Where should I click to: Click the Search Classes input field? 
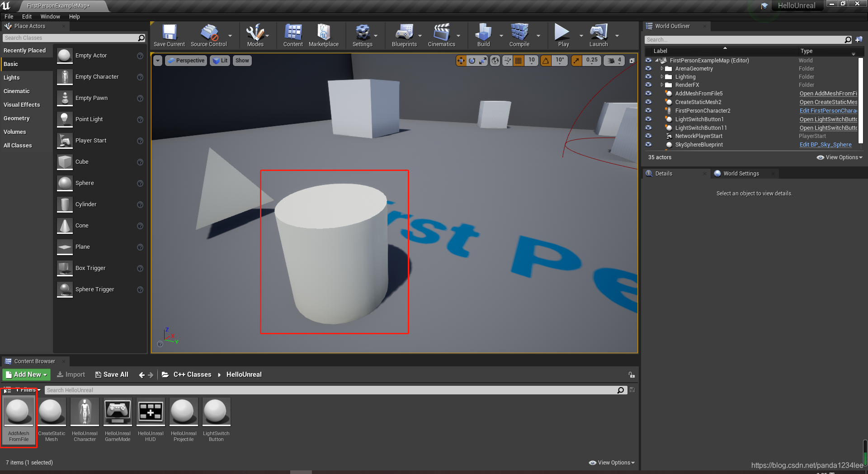[x=70, y=38]
